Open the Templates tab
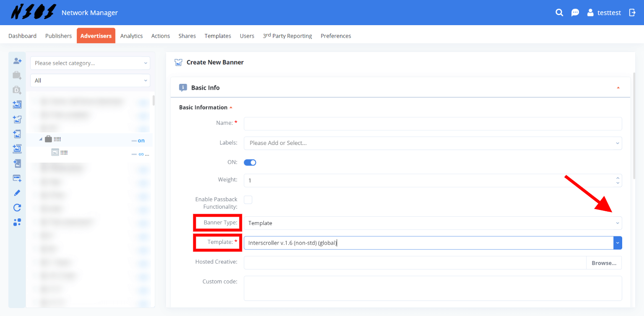 click(218, 36)
